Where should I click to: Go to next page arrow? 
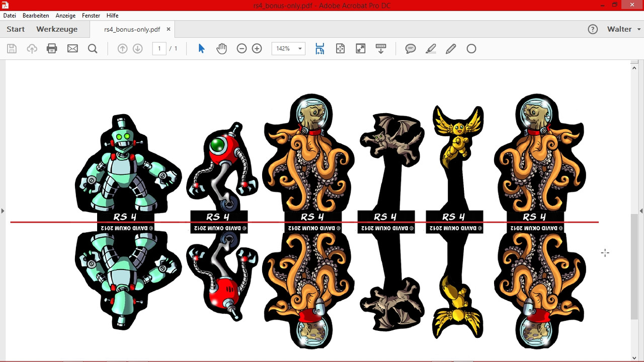(137, 49)
